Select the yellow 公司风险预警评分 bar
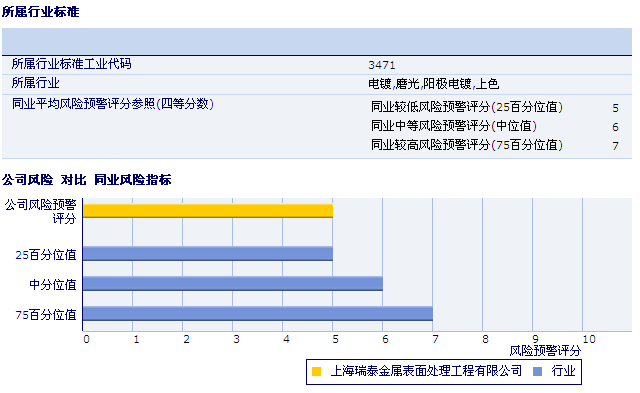Screen dimensions: 640x393 point(208,211)
